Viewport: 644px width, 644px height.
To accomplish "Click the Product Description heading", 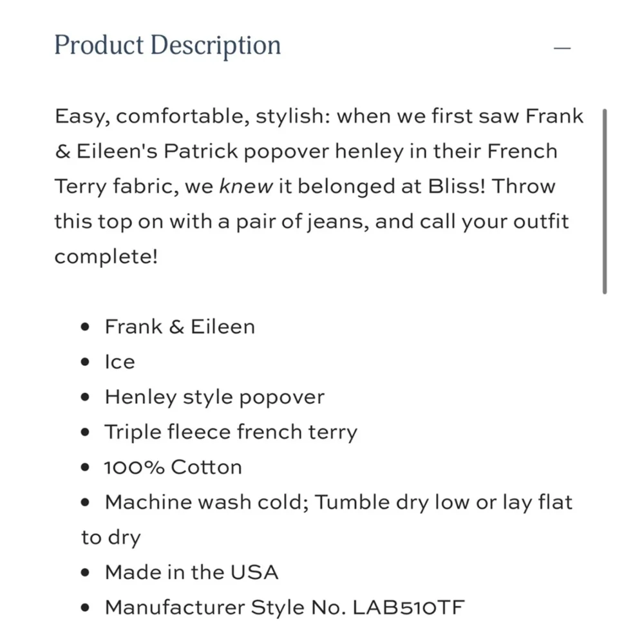I will click(167, 46).
